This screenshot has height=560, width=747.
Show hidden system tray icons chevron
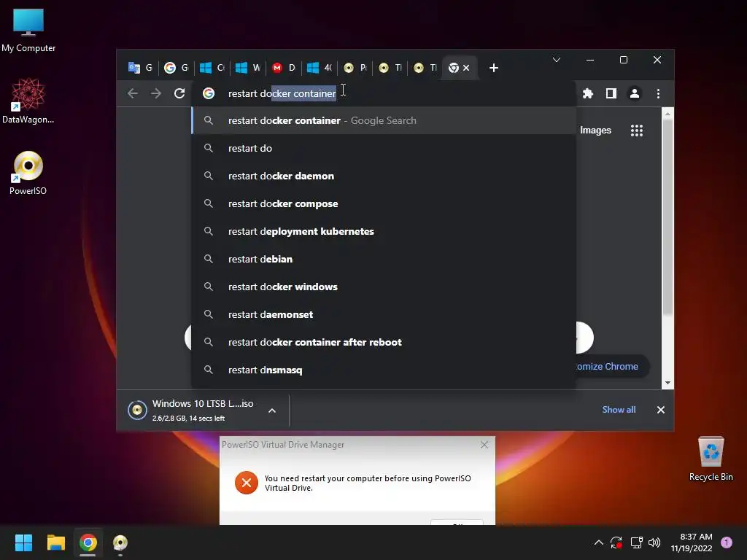pyautogui.click(x=599, y=542)
